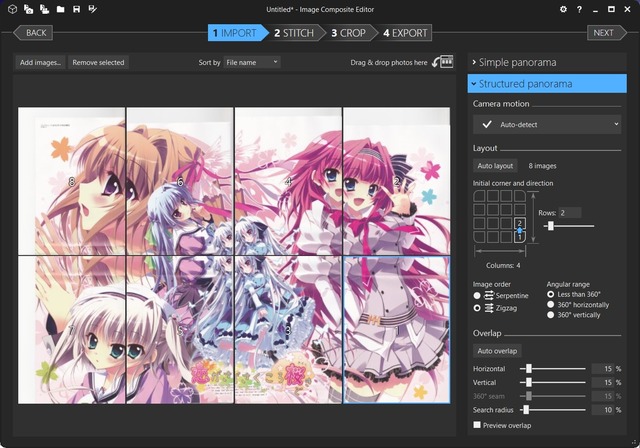Screen dimensions: 640x448
Task: Click the Auto overlap button
Action: [497, 351]
